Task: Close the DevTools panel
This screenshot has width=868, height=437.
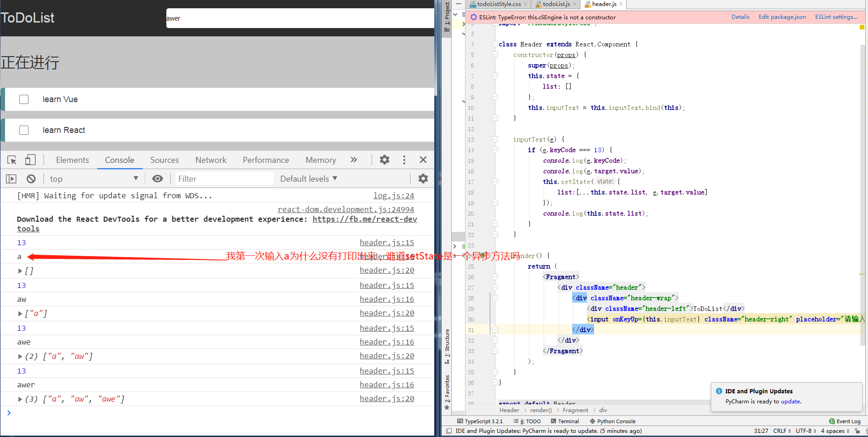Action: click(423, 160)
